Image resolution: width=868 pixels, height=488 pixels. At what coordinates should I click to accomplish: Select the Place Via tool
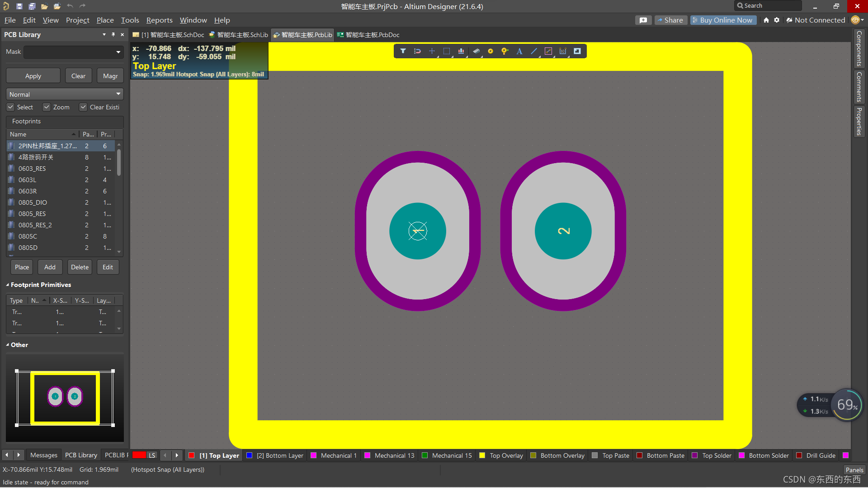(505, 51)
